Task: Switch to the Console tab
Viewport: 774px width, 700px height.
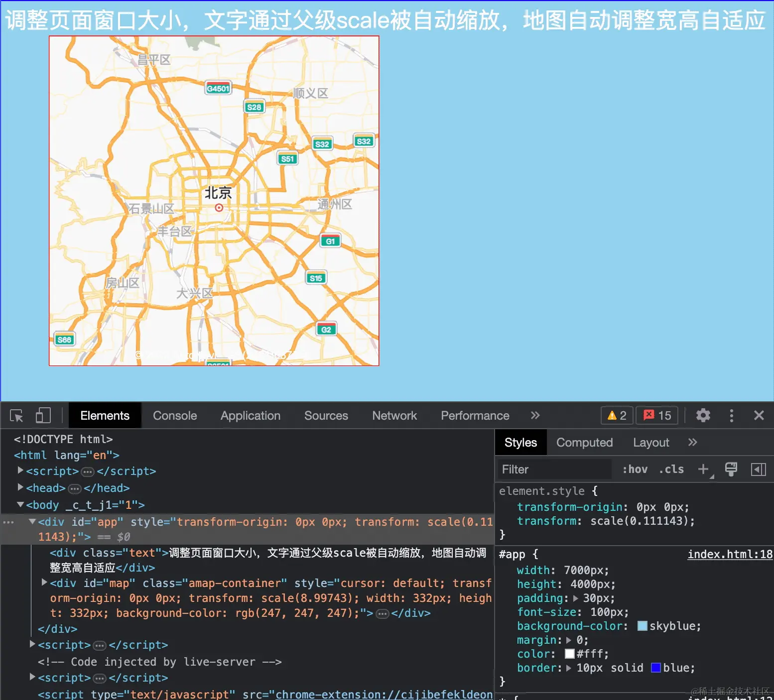Action: coord(175,416)
